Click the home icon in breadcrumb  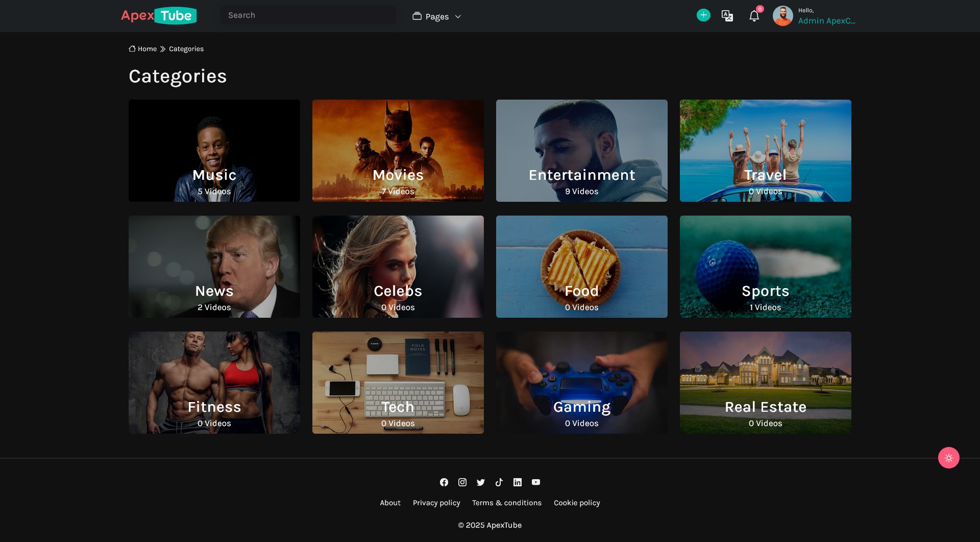(132, 49)
